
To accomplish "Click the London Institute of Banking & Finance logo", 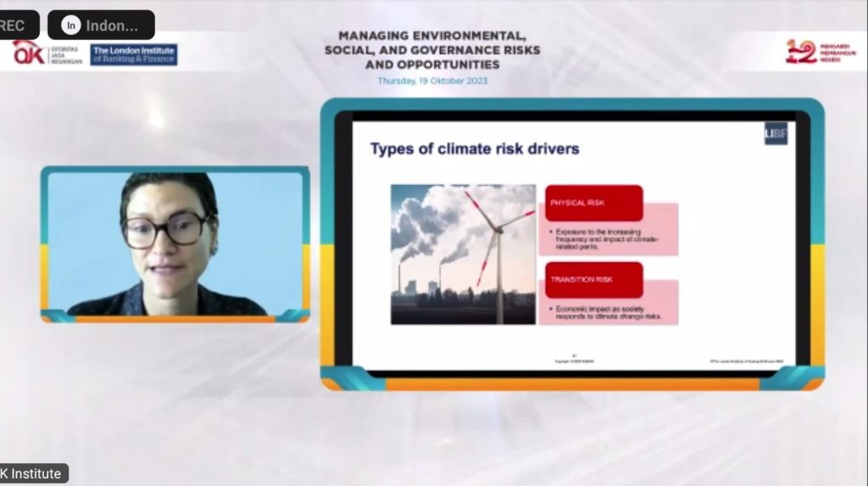I will click(134, 54).
